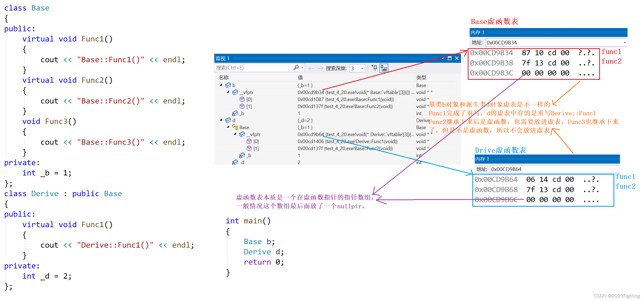Click the 值 column header
Screen dimensions: 644x301
click(x=300, y=78)
